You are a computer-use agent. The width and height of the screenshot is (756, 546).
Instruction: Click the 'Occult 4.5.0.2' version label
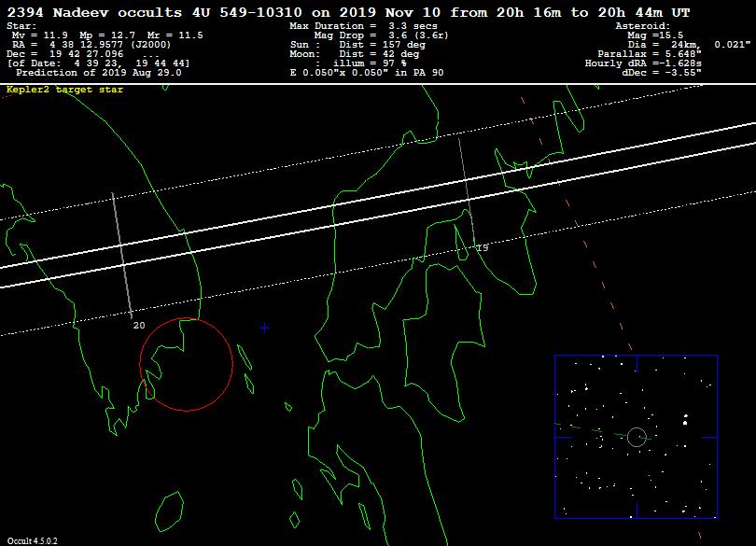pos(33,541)
